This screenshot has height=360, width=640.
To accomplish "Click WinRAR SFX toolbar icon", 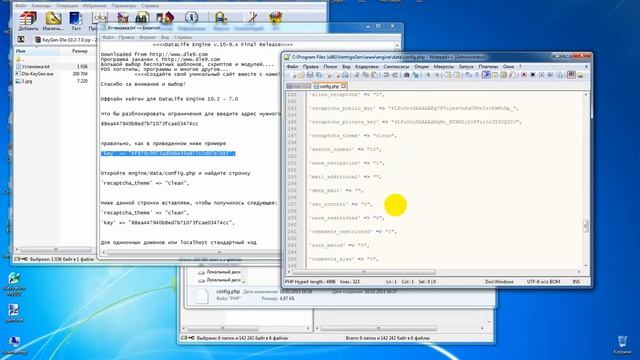I will click(x=276, y=18).
